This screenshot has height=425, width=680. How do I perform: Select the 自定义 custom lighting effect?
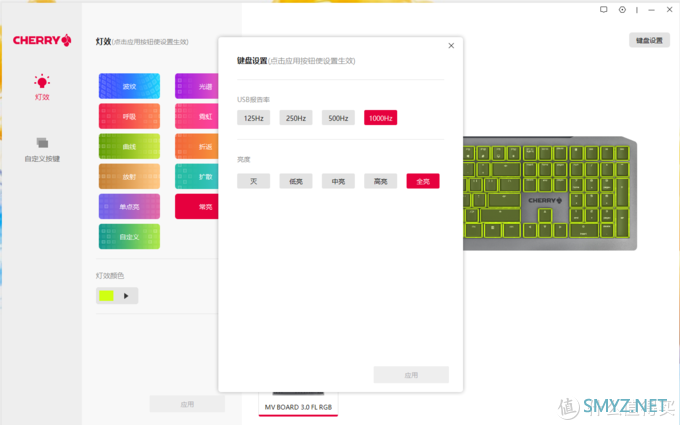tap(129, 236)
